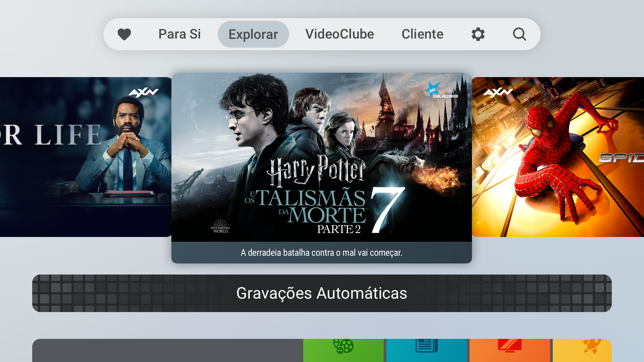Viewport: 644px width, 362px height.
Task: Open Gravações Automáticas
Action: [x=322, y=293]
